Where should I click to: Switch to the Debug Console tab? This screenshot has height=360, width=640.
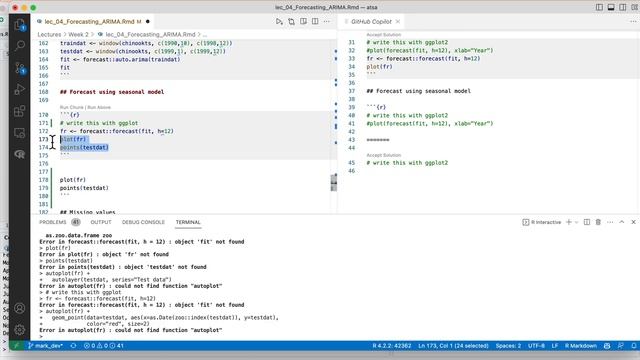click(x=143, y=222)
